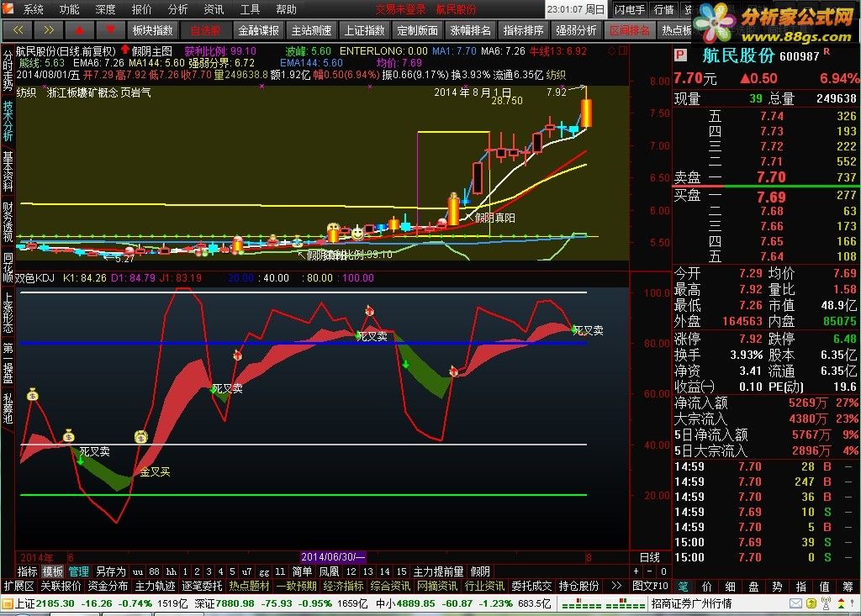Click the 闪电手 button

click(629, 9)
